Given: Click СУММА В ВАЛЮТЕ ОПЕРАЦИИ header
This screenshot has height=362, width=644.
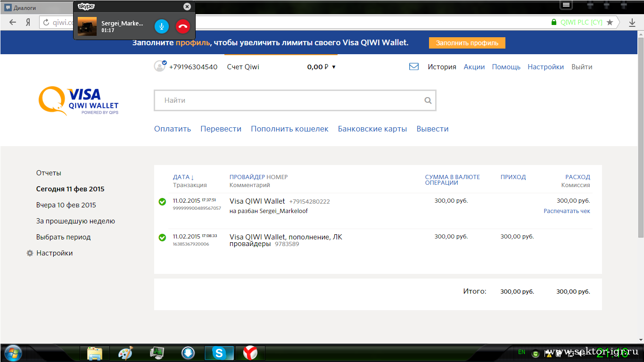Looking at the screenshot, I should coord(452,180).
